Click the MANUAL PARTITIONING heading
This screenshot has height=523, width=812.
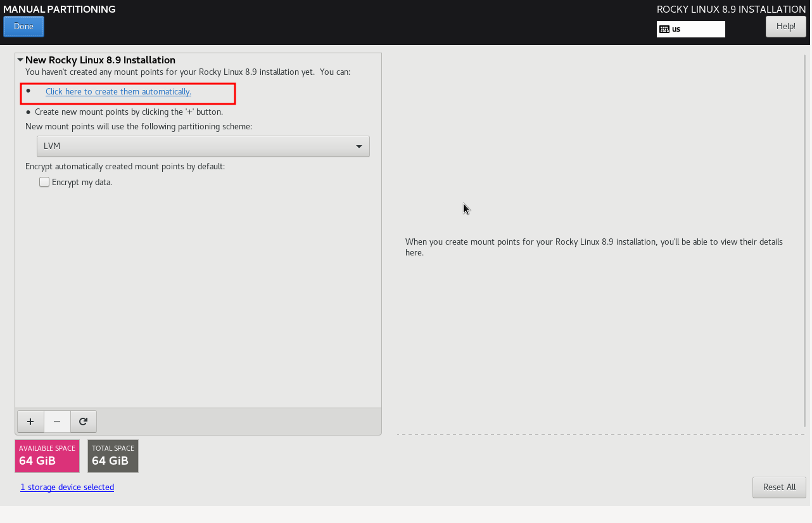click(60, 10)
